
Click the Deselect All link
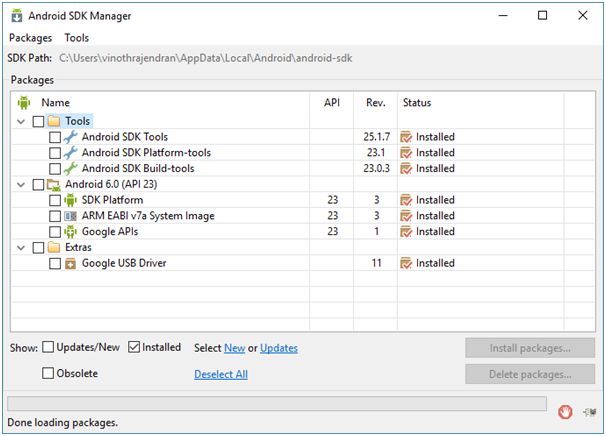(220, 374)
